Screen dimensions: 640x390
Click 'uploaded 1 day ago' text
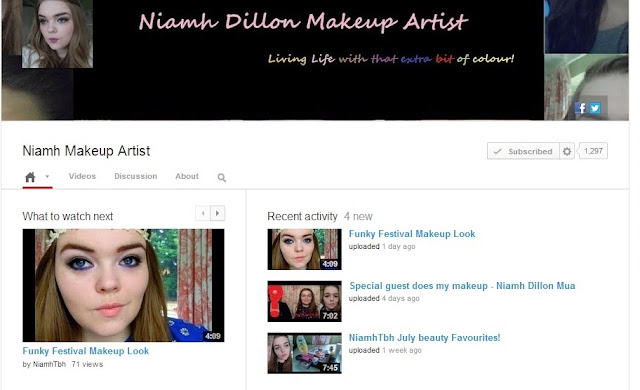coord(382,246)
